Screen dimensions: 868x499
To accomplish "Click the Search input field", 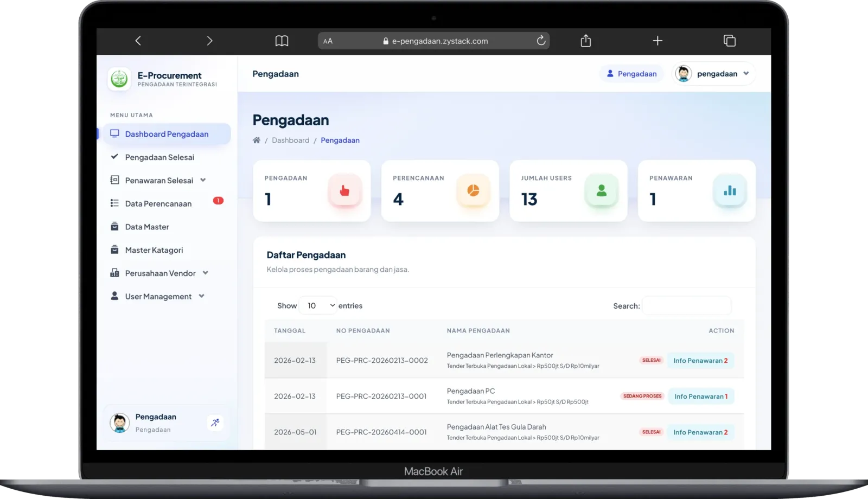I will [x=686, y=305].
